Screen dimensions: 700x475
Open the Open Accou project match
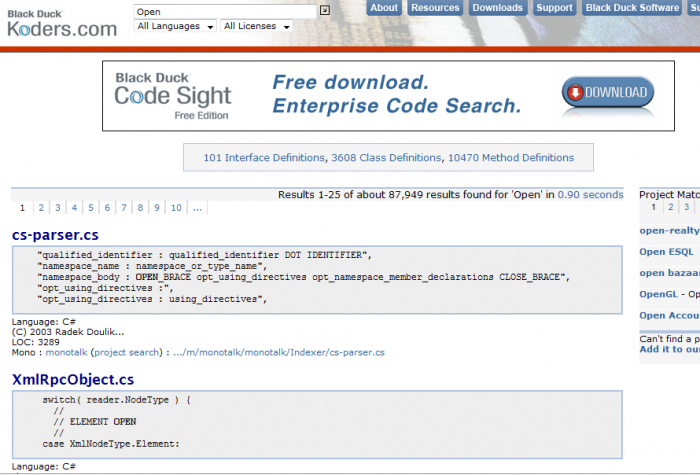(x=669, y=316)
